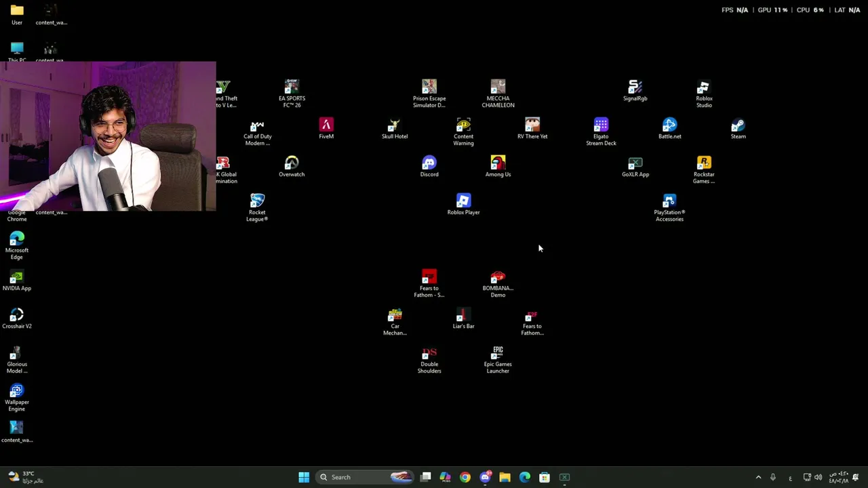Open SignalRgb from the desktop

tap(635, 91)
